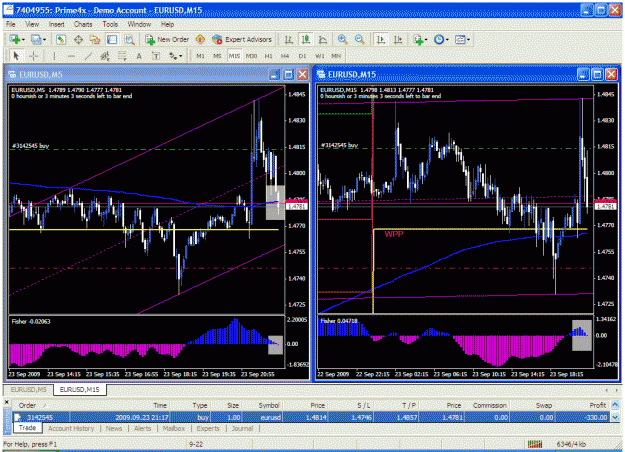Open the Navigator panel icon
625x452 pixels.
coord(95,39)
